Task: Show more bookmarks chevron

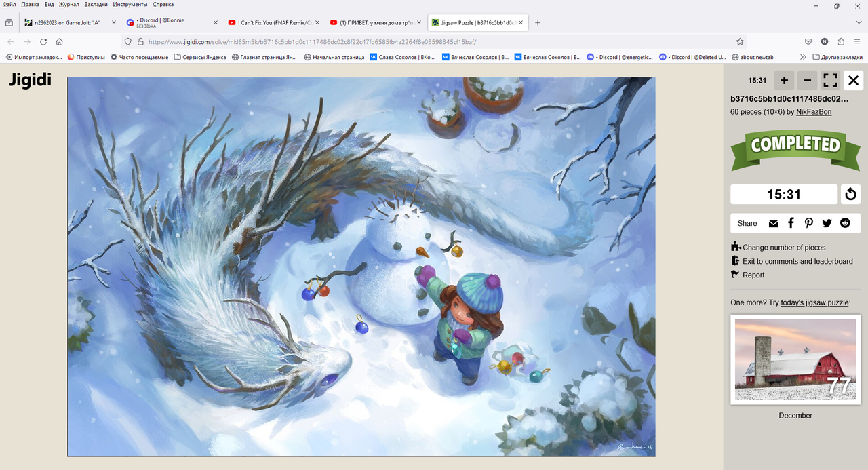Action: [803, 57]
